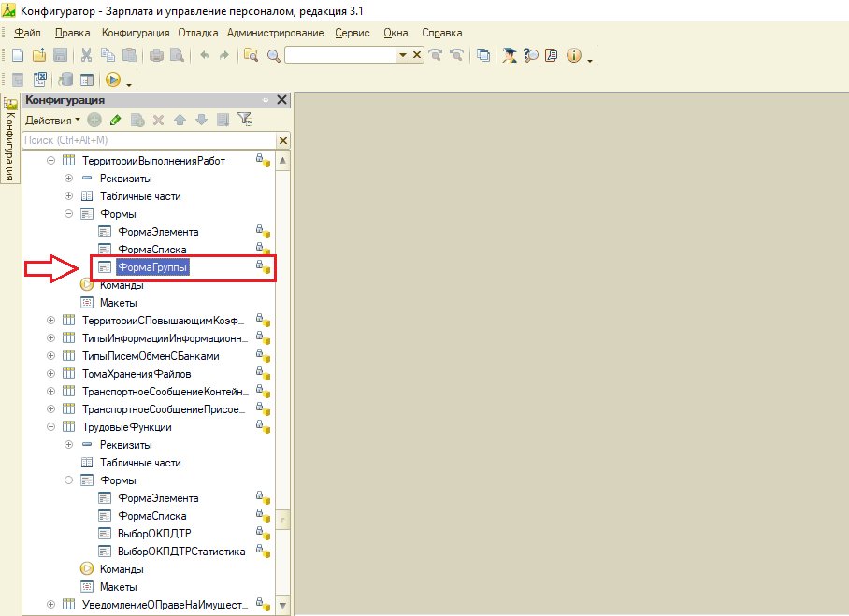Click the text templates icon
The width and height of the screenshot is (849, 616).
point(552,54)
